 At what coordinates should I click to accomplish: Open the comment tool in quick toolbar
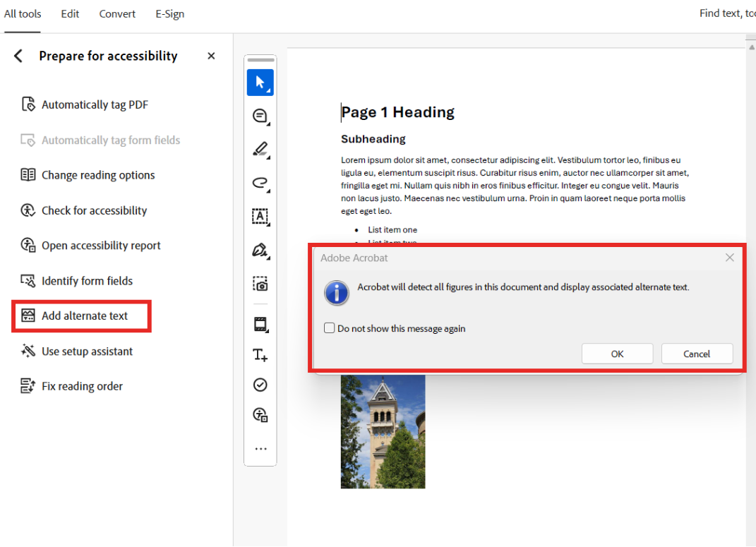pyautogui.click(x=260, y=116)
